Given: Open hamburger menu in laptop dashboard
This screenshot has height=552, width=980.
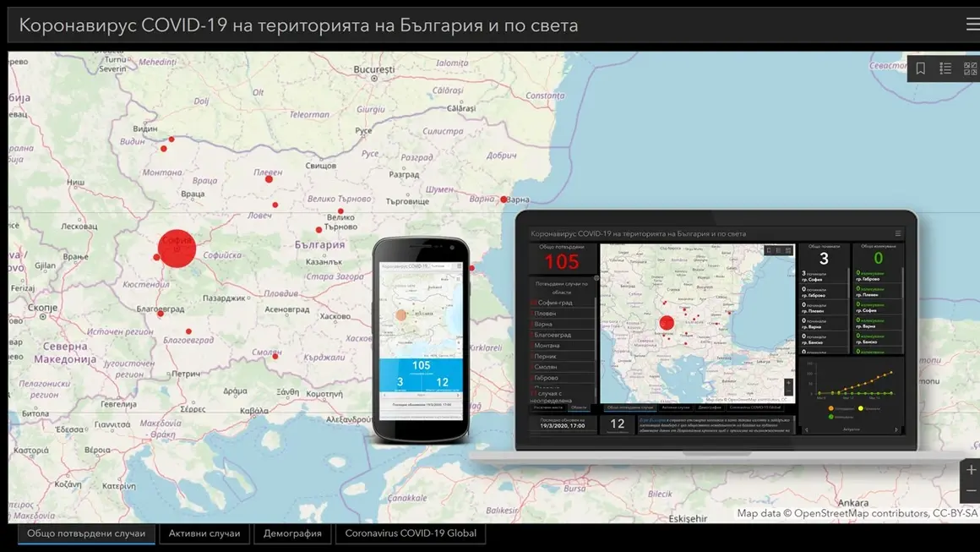Looking at the screenshot, I should pyautogui.click(x=898, y=234).
